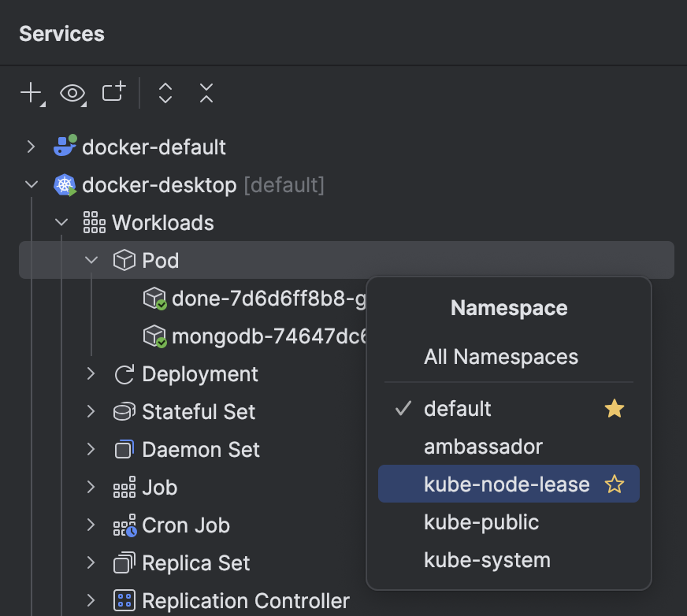Image resolution: width=687 pixels, height=616 pixels.
Task: Expand all nodes using expand-all icon
Action: click(165, 93)
